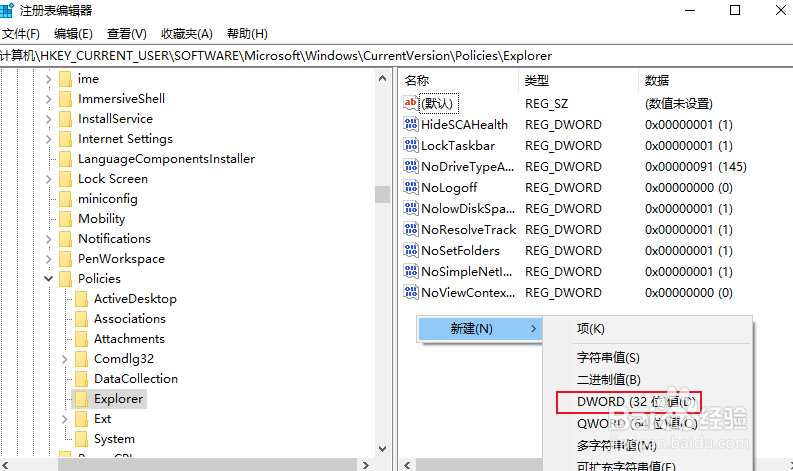Expand the Lock Screen tree node
The width and height of the screenshot is (793, 471).
tap(49, 179)
